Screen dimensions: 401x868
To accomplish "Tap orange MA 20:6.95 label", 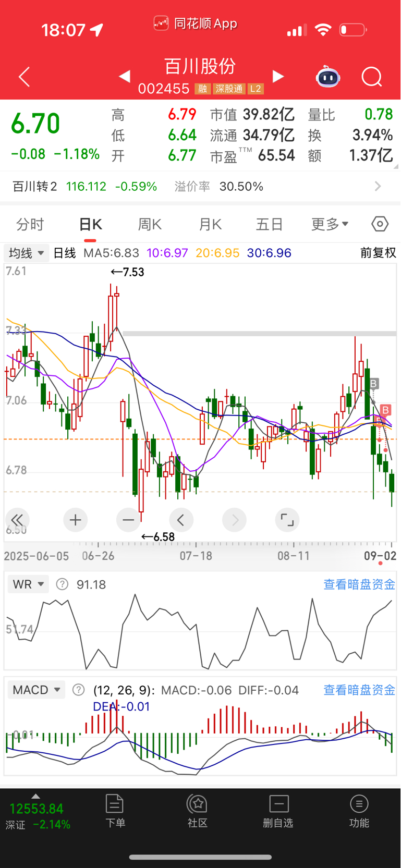I will (x=217, y=253).
